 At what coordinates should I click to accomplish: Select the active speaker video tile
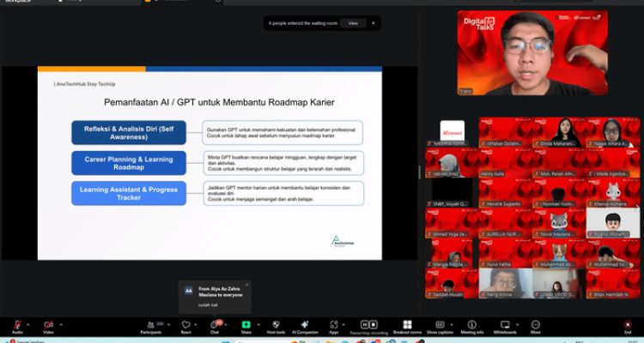click(532, 53)
